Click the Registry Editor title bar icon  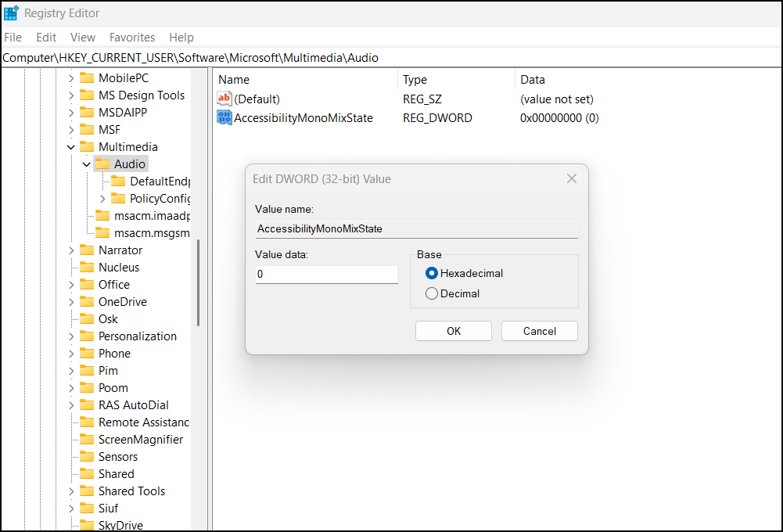(x=10, y=13)
